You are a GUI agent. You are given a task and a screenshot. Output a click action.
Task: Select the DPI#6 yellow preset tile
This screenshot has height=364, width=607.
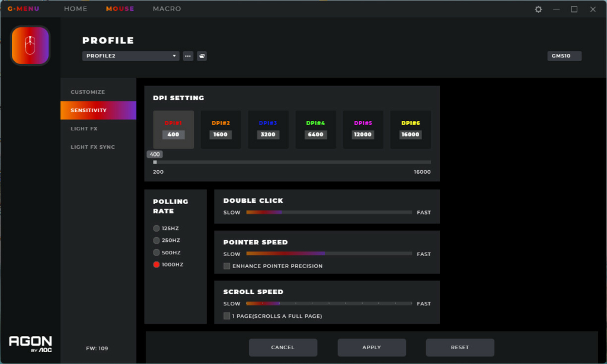410,129
